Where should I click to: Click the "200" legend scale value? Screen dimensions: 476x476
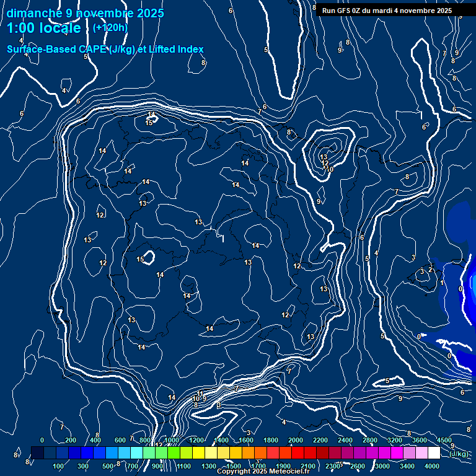point(71,440)
